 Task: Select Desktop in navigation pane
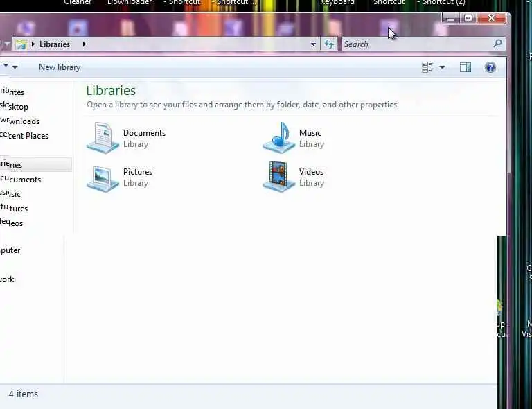click(15, 107)
